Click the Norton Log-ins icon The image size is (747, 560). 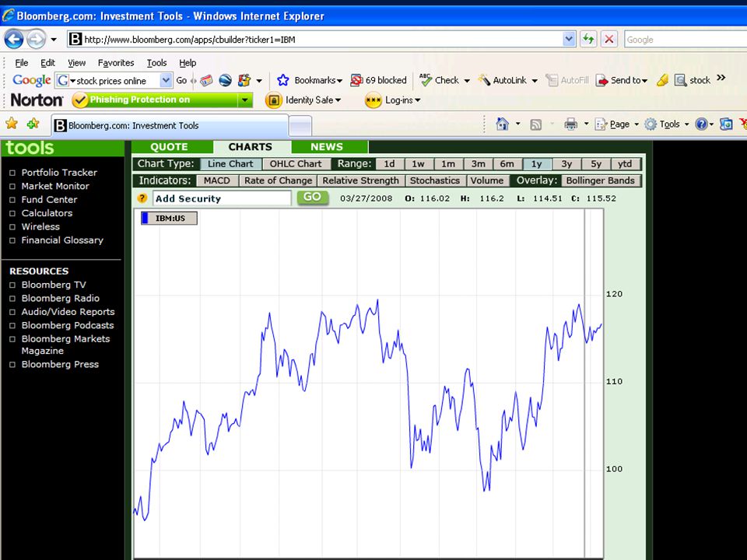tap(373, 100)
